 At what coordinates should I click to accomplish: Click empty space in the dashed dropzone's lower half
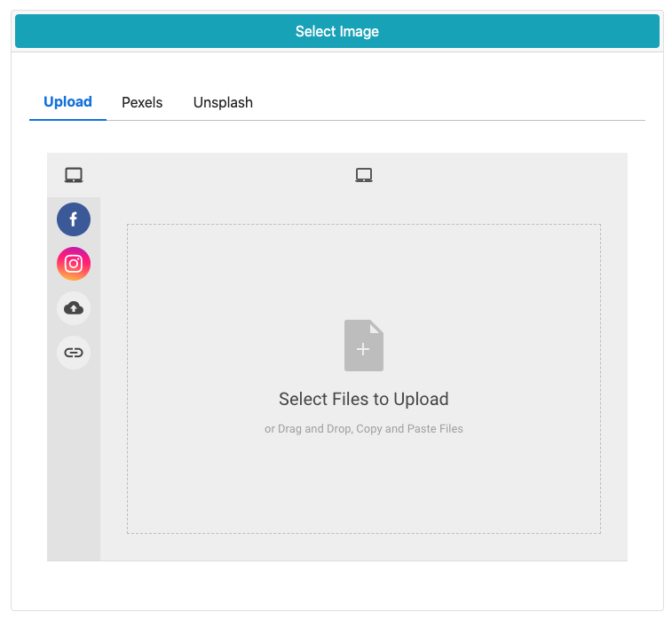pos(364,489)
